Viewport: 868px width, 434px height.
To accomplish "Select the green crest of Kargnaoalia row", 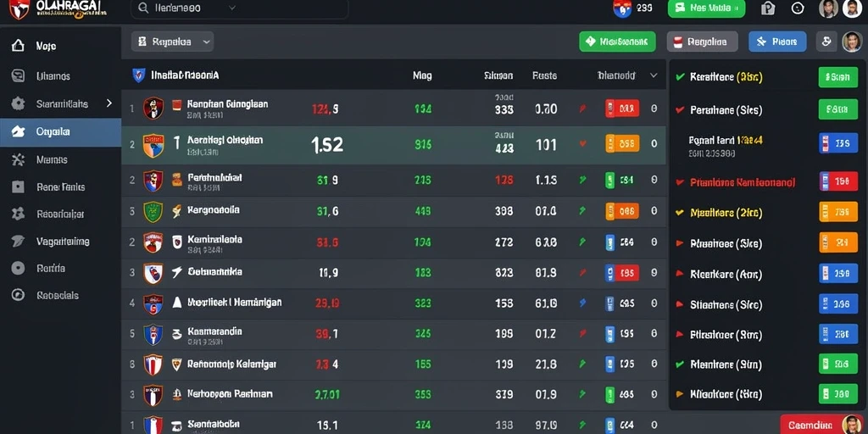I will click(153, 211).
